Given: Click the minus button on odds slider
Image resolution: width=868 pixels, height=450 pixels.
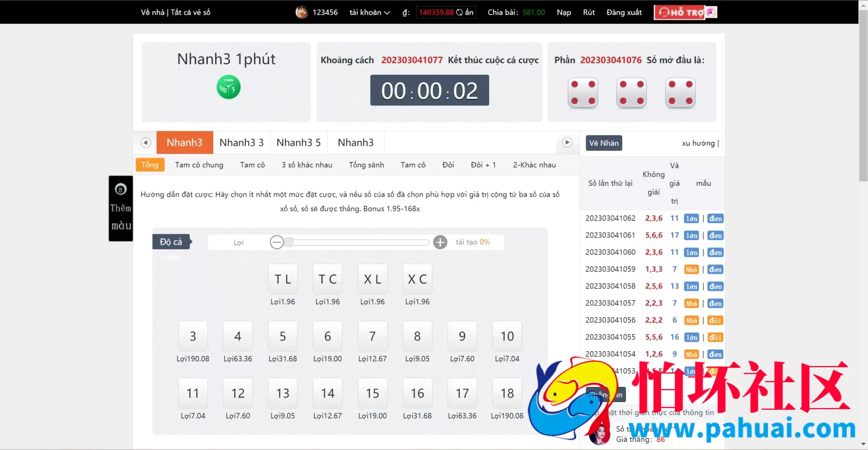Looking at the screenshot, I should click(277, 242).
